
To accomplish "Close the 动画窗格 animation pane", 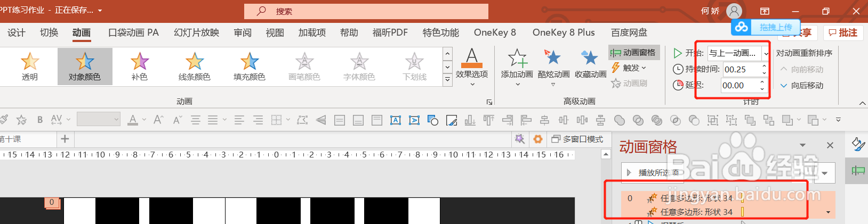I will [x=830, y=145].
